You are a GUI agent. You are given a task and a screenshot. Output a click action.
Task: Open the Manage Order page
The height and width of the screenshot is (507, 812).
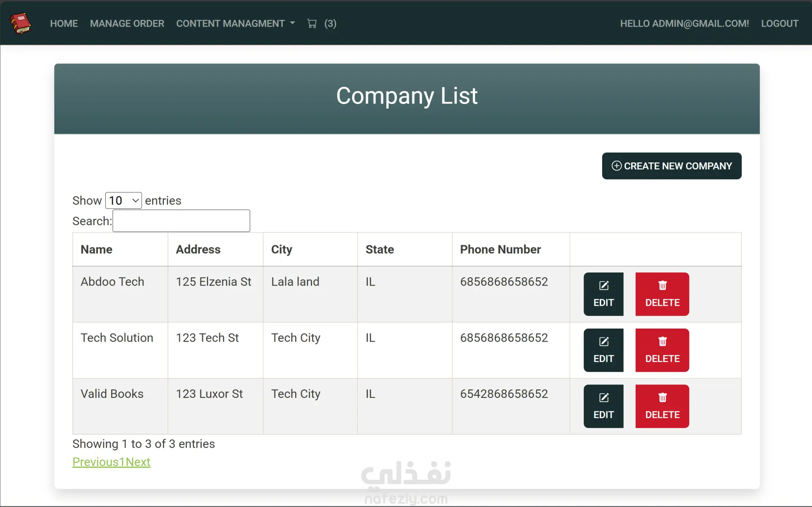127,24
